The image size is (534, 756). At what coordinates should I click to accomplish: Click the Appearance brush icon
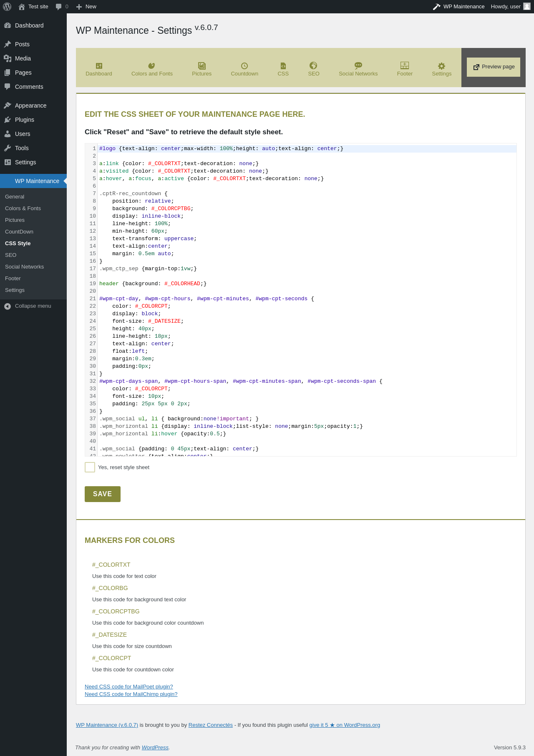click(x=8, y=105)
